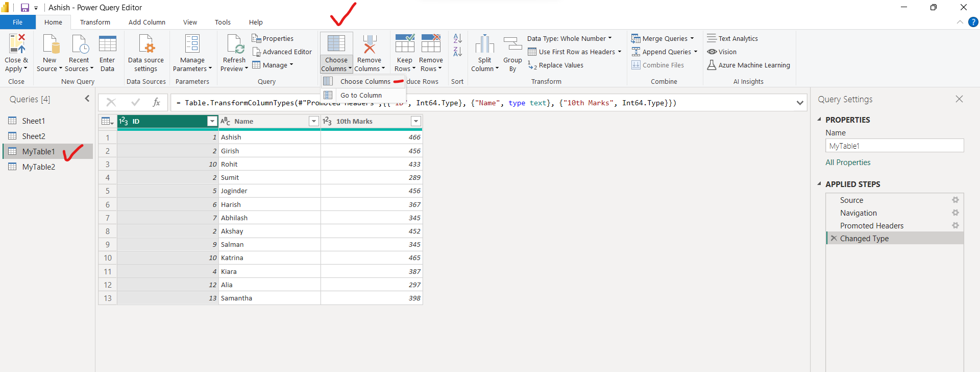Click the Close & Apply icon
The height and width of the screenshot is (372, 980).
point(16,44)
